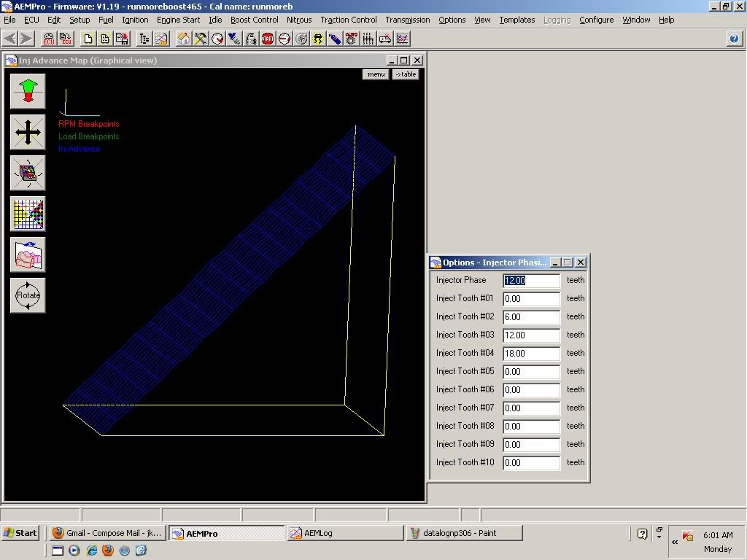This screenshot has height=560, width=747.
Task: Switch to AEMLog taskbar window
Action: (x=345, y=533)
